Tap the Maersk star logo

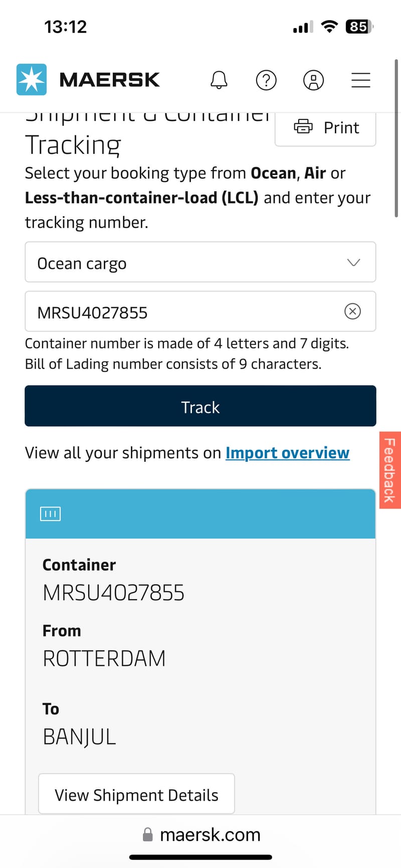(x=32, y=80)
